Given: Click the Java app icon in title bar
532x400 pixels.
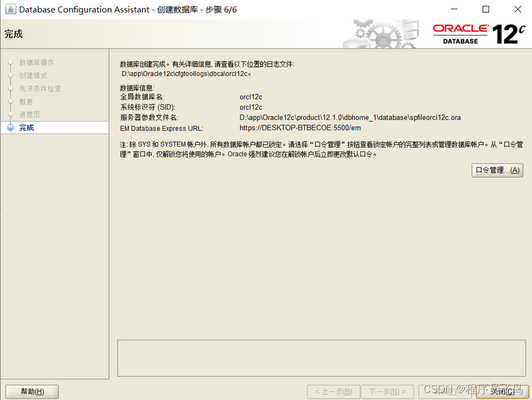Looking at the screenshot, I should coord(10,9).
